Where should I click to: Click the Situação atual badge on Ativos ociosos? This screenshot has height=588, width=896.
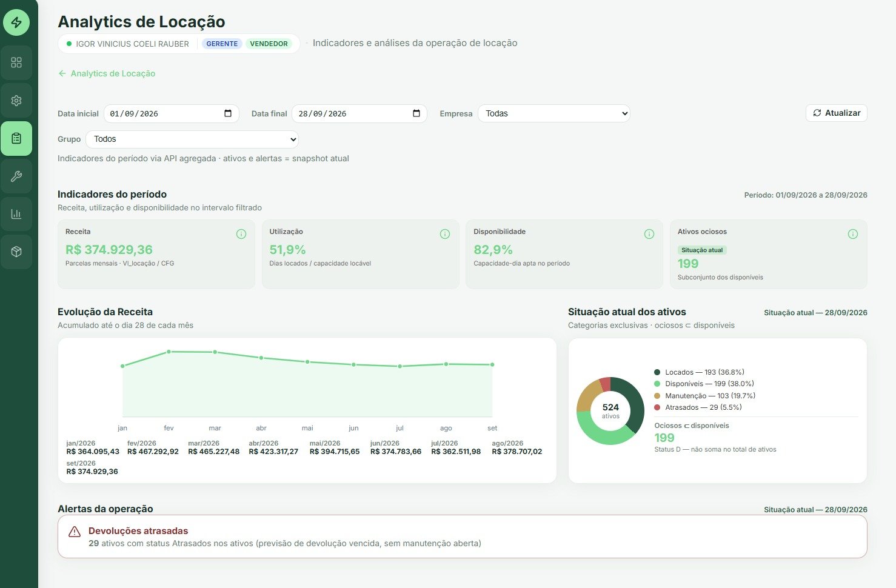tap(702, 250)
